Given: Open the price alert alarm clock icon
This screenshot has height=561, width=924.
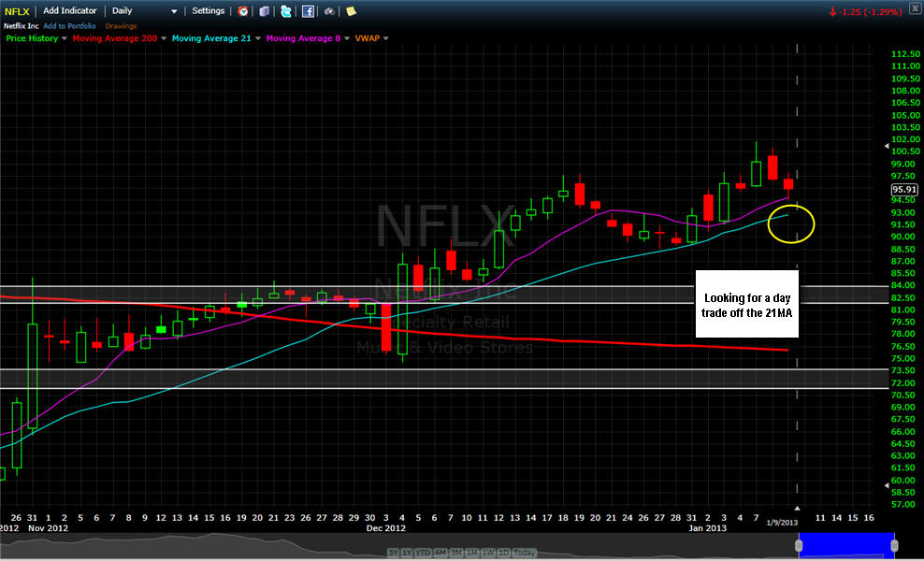Looking at the screenshot, I should (243, 10).
